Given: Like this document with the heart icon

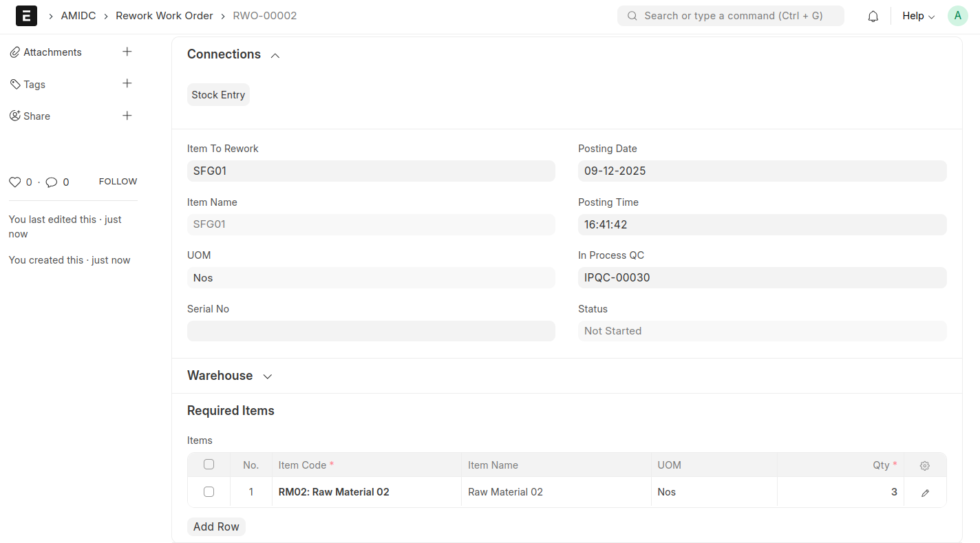Looking at the screenshot, I should [x=14, y=182].
